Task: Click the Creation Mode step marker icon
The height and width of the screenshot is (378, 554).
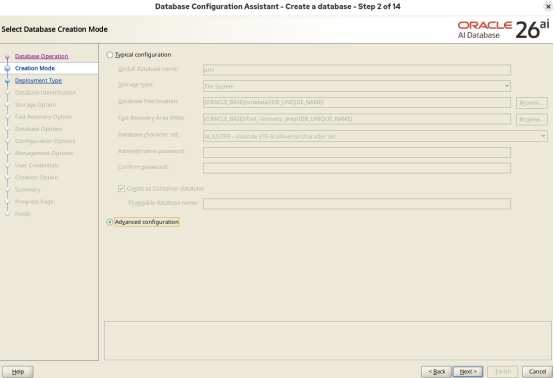Action: (7, 69)
